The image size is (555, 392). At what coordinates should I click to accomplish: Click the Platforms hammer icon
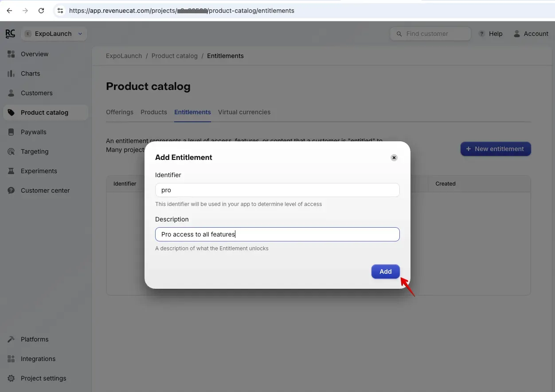[11, 339]
